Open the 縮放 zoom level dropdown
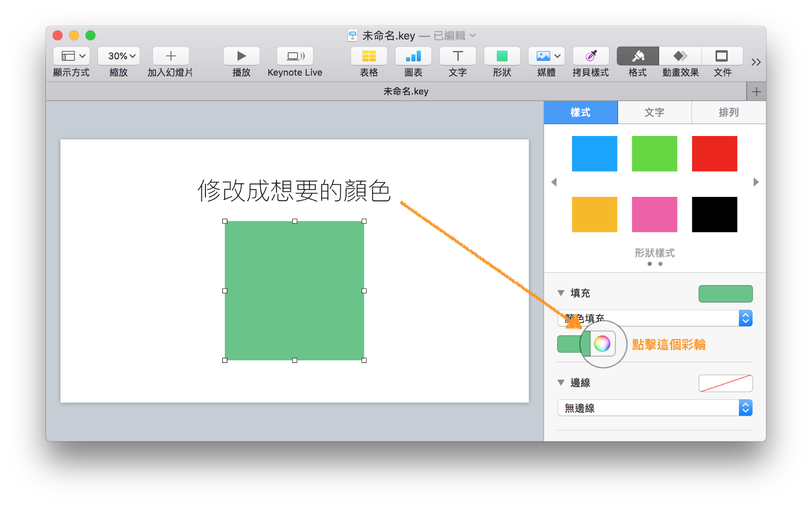Image resolution: width=812 pixels, height=507 pixels. point(118,56)
